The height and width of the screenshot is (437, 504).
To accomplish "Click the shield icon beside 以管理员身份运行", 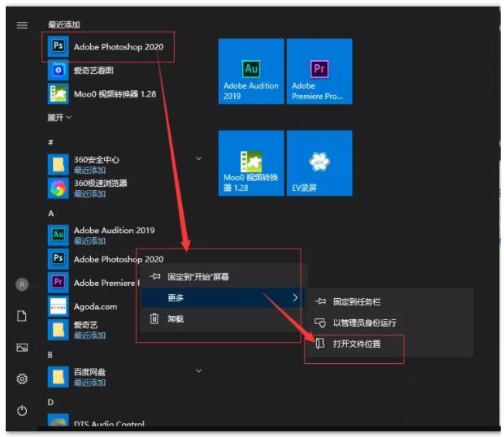I will coord(320,322).
